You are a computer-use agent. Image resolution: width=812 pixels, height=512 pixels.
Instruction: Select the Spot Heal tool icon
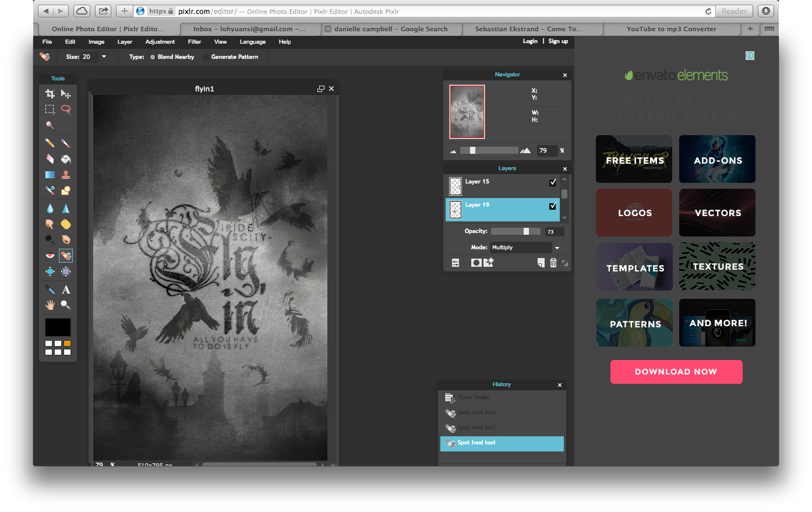pos(66,256)
